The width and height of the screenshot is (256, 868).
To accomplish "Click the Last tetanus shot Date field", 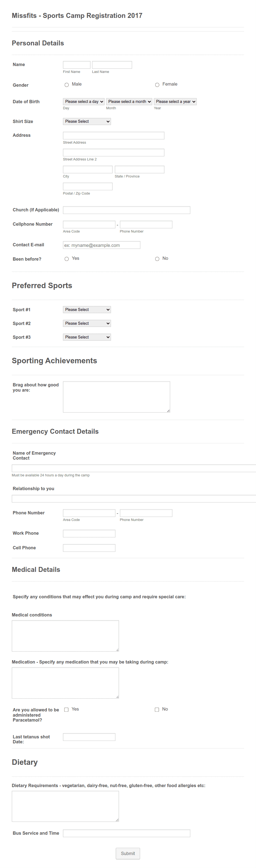I will pyautogui.click(x=89, y=737).
